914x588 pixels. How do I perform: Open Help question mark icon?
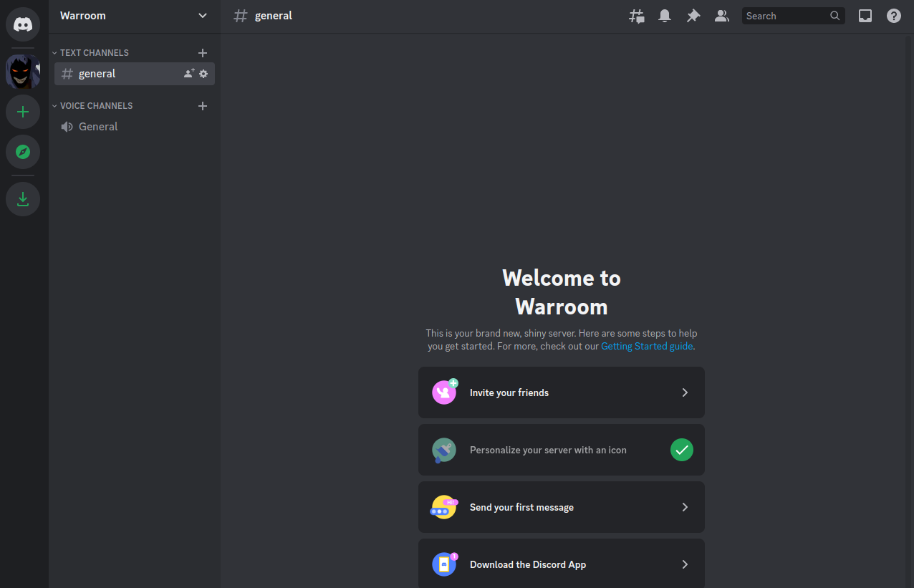coord(894,16)
